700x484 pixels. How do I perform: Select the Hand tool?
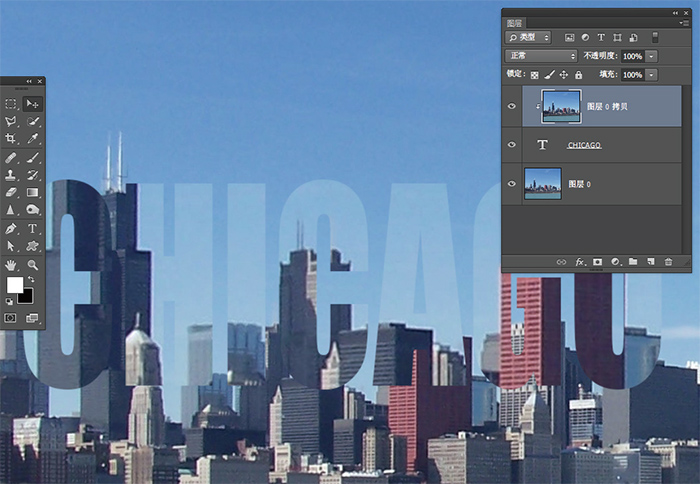click(11, 265)
